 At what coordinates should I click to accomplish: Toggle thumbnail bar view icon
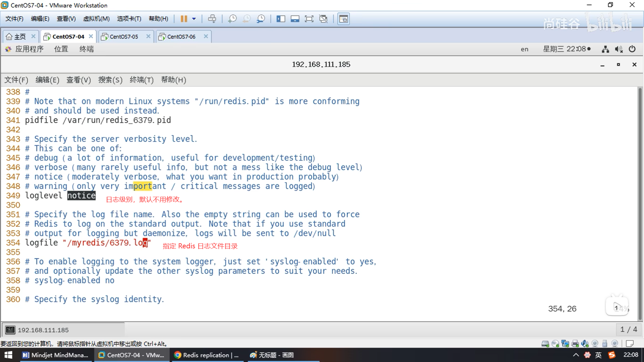pos(295,19)
